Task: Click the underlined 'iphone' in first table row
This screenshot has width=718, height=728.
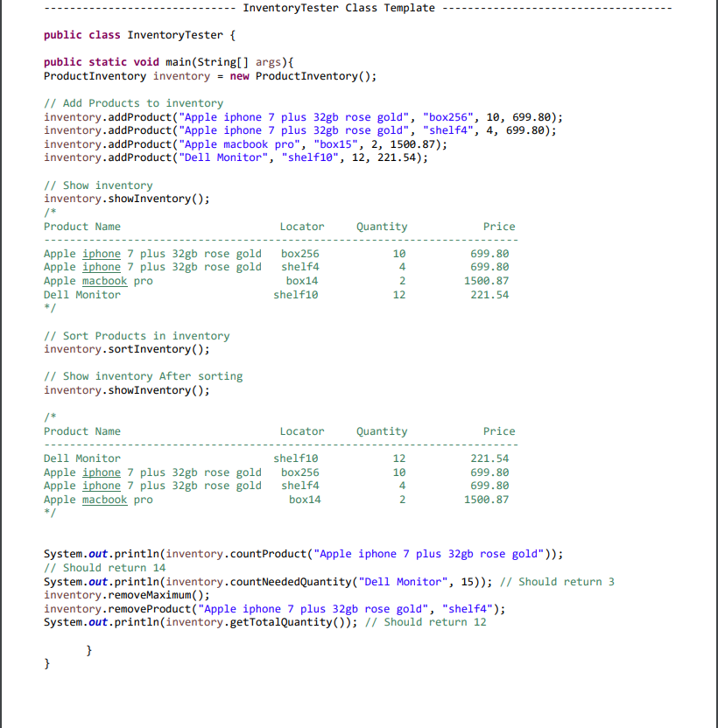Action: 102,254
